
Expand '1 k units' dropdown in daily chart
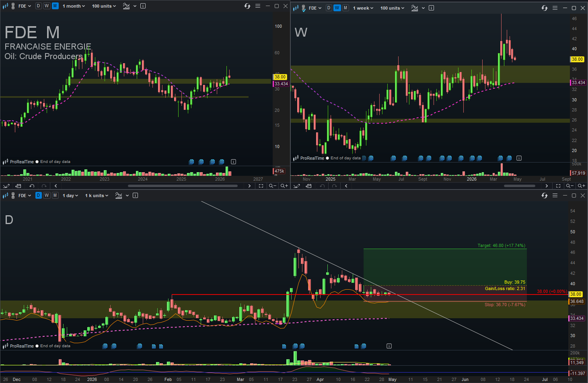tap(97, 196)
